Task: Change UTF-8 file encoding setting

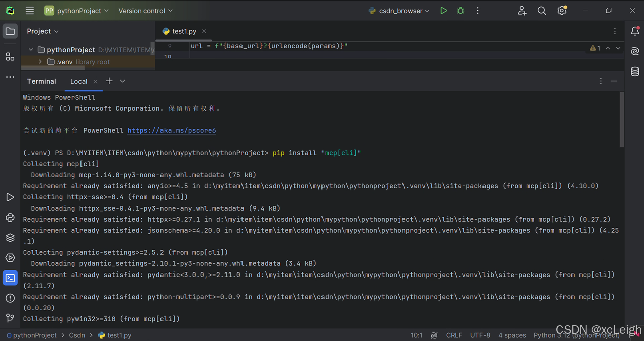Action: pyautogui.click(x=480, y=335)
